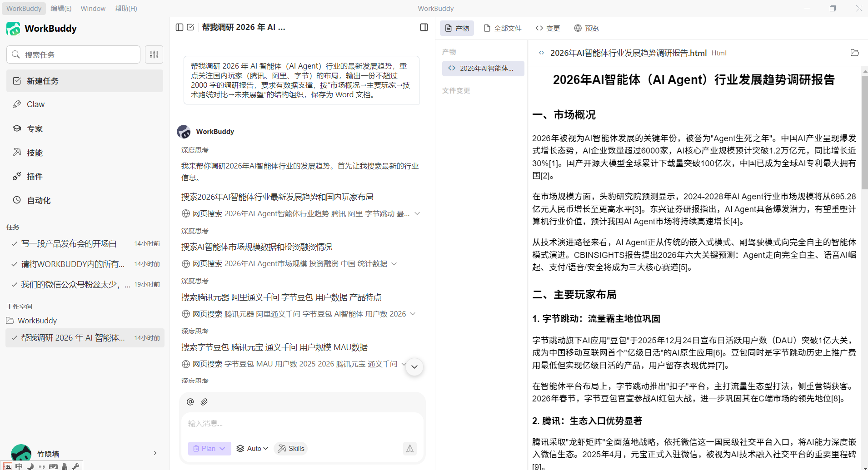
Task: Expand the 网页搜索 results for 字节豆包 MAU
Action: click(404, 364)
